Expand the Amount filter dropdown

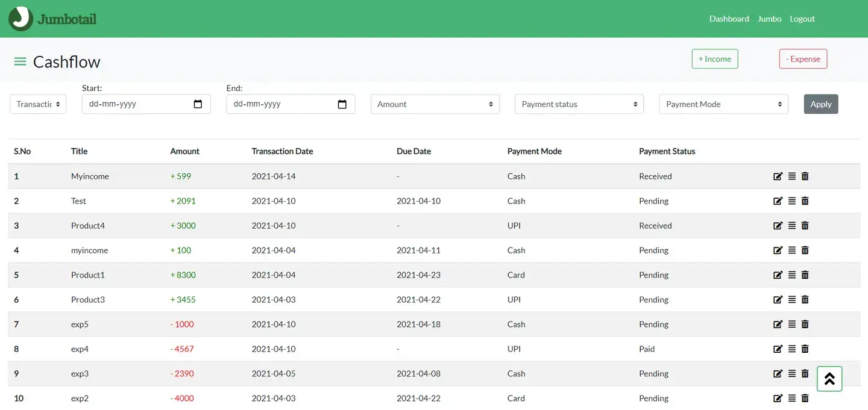click(x=435, y=104)
